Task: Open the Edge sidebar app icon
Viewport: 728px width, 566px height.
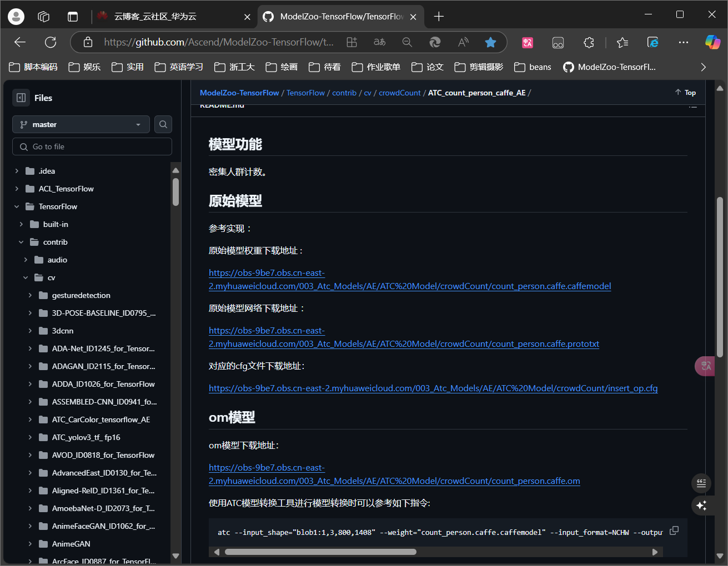Action: pyautogui.click(x=653, y=42)
